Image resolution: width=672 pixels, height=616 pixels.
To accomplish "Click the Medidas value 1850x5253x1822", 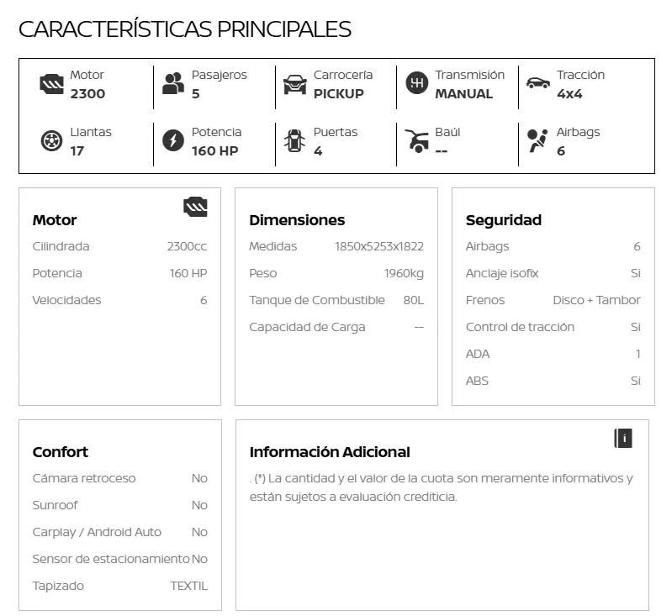I will [x=378, y=247].
